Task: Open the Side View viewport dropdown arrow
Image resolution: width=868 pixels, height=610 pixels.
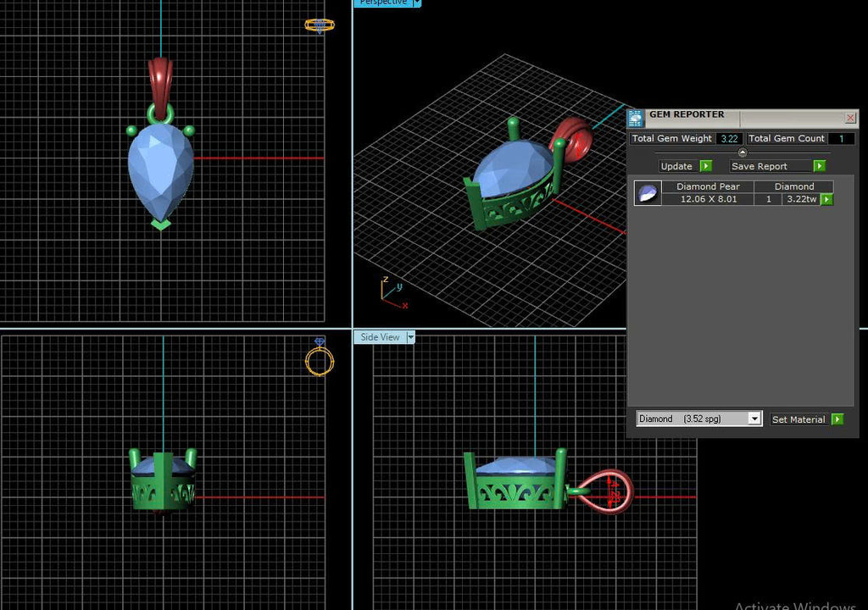Action: pyautogui.click(x=411, y=337)
